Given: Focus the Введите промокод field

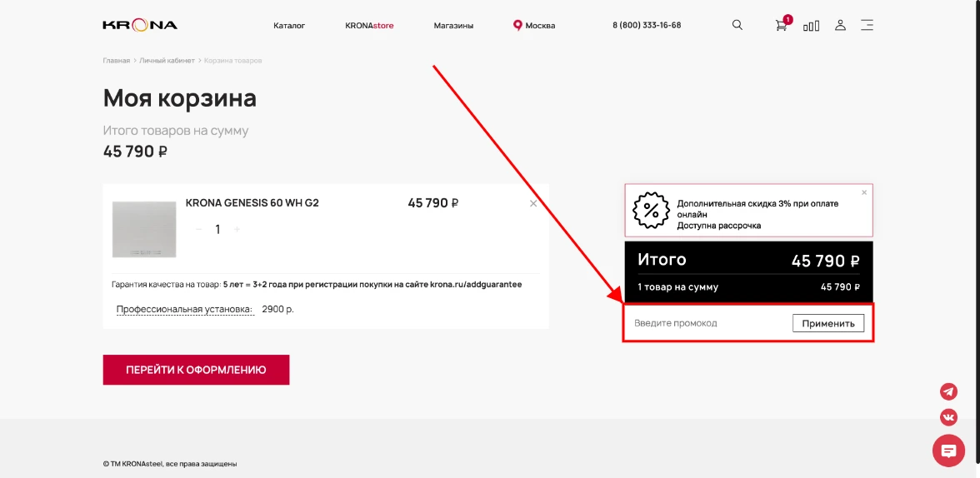Looking at the screenshot, I should pos(709,323).
